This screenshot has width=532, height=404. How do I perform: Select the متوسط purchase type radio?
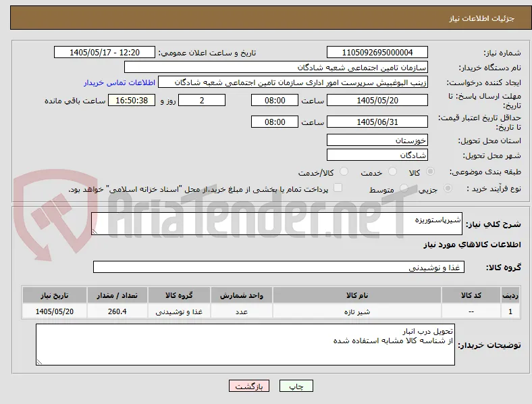pos(404,188)
